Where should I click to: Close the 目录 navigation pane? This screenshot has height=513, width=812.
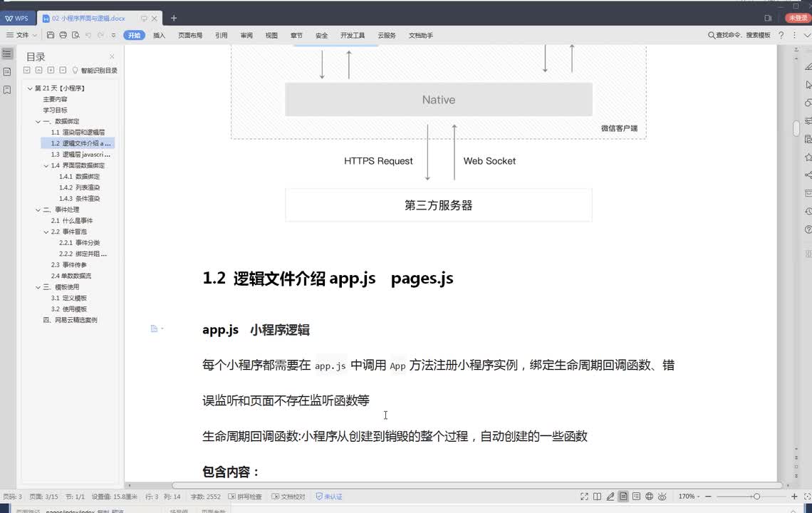pyautogui.click(x=112, y=56)
